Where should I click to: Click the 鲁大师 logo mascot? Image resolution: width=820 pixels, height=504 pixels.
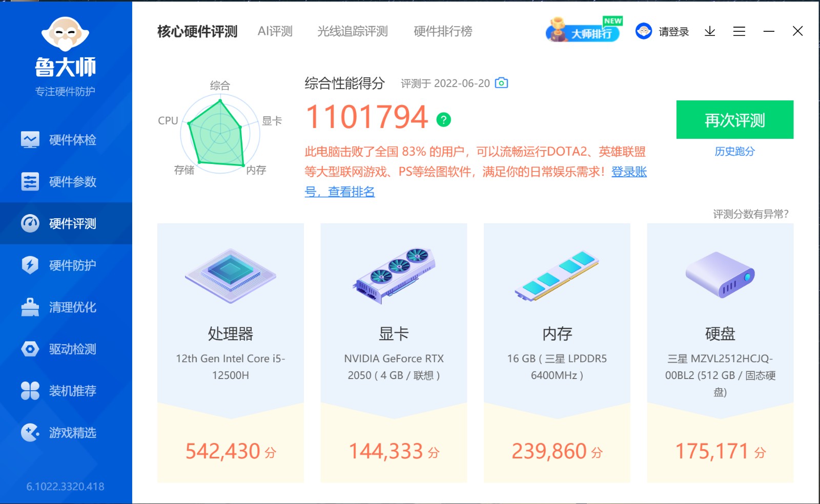[65, 34]
